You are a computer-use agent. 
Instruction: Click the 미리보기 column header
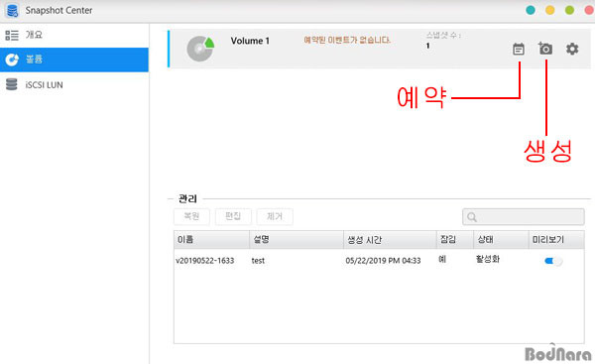pos(556,239)
